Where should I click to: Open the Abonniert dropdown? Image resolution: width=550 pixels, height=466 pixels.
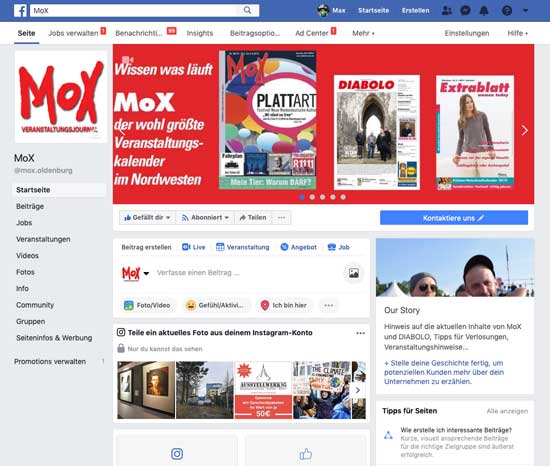[x=205, y=218]
